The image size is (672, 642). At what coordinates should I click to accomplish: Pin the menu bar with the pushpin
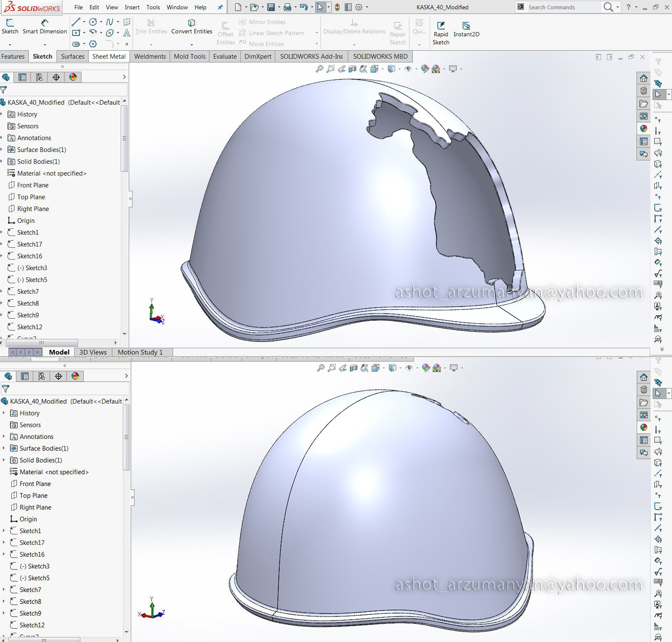[220, 7]
